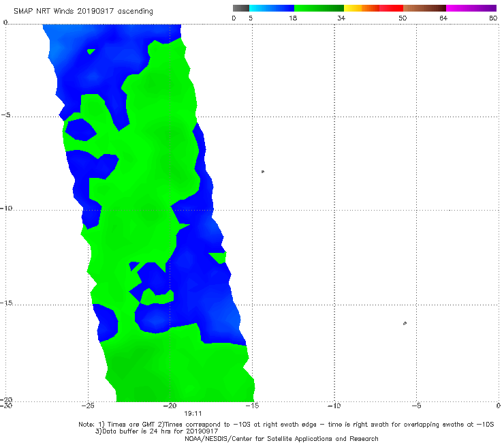The image size is (504, 443).
Task: Click the '34' colorbar scale label
Action: (341, 18)
